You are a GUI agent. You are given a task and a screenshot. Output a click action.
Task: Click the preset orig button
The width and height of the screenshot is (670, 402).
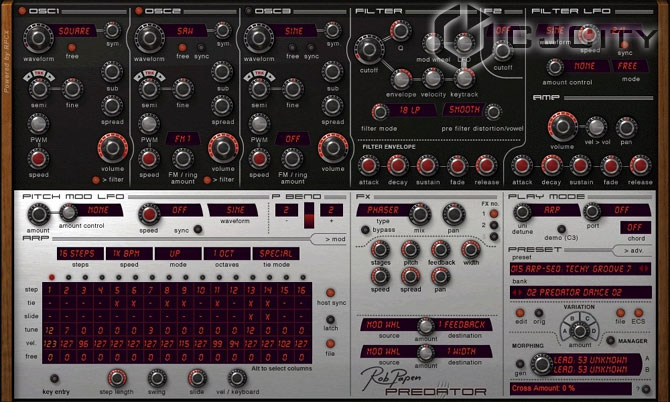pyautogui.click(x=539, y=313)
